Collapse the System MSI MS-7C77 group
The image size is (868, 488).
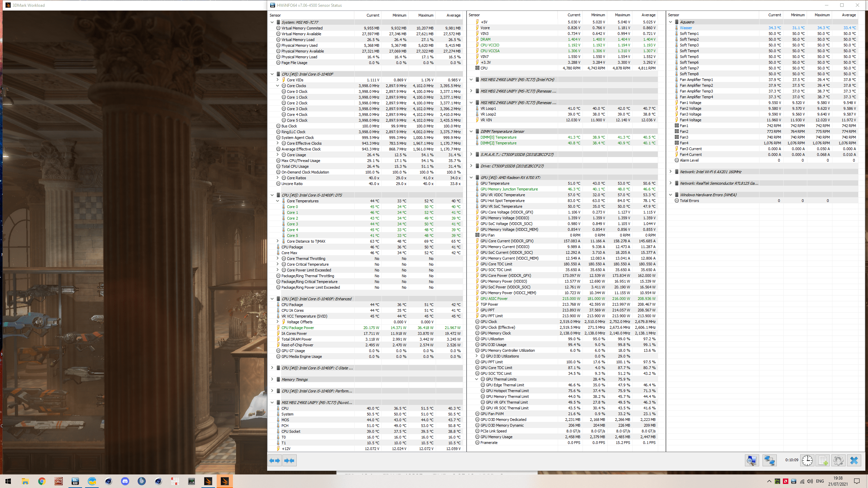[x=272, y=22]
